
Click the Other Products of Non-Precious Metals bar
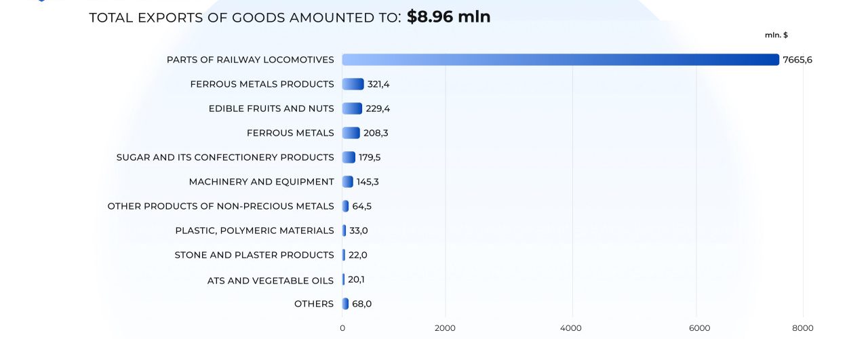[x=345, y=206]
